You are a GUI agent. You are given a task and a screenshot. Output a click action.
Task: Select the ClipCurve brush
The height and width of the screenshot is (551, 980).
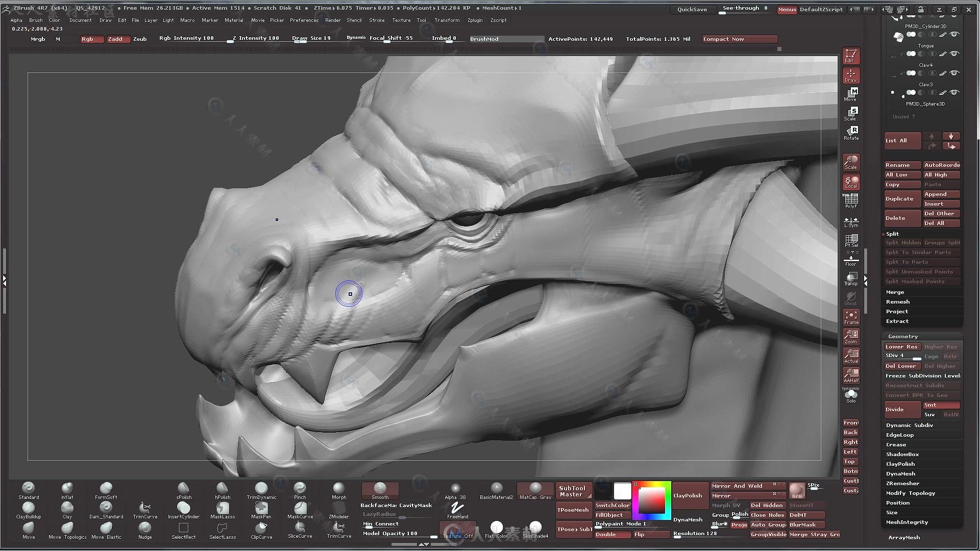pos(261,530)
